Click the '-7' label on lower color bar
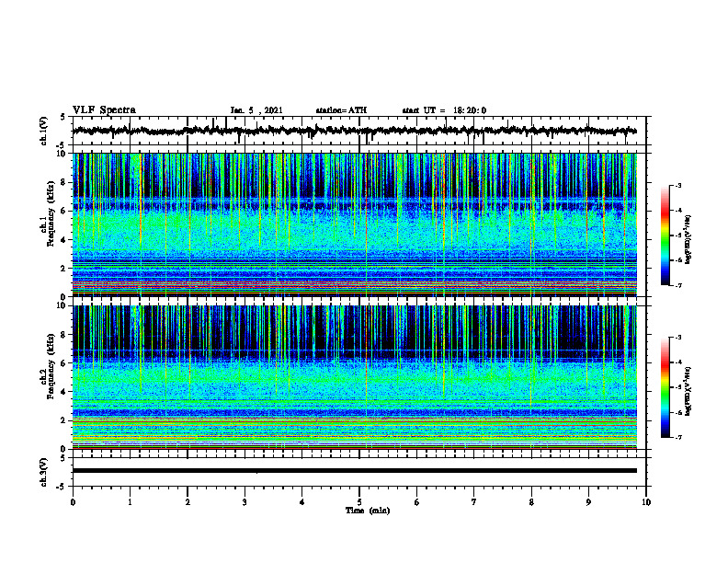The height and width of the screenshot is (563, 728). (678, 438)
